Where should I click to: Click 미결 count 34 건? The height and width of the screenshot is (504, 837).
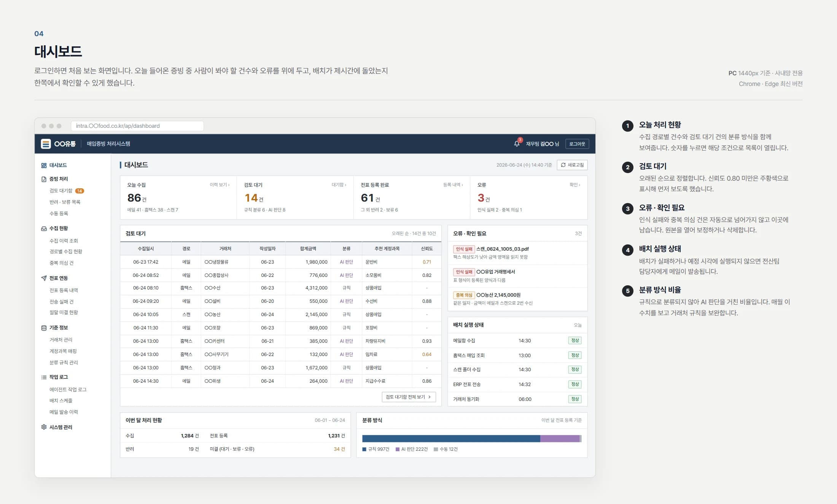pos(339,449)
